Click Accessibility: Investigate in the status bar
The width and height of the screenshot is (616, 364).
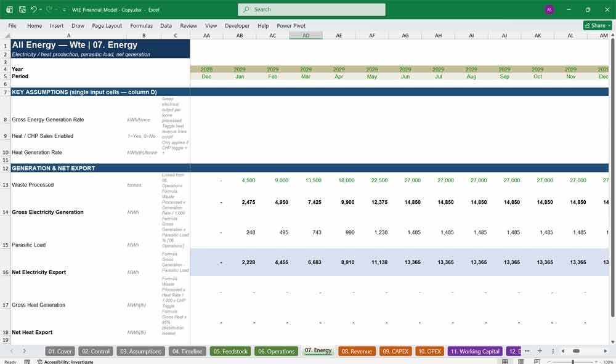(x=65, y=362)
